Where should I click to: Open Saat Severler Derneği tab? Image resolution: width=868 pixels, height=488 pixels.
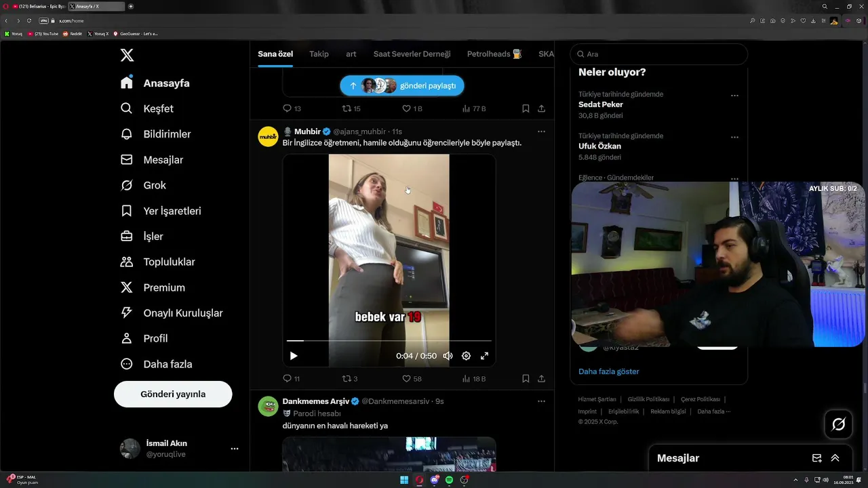[x=412, y=54]
